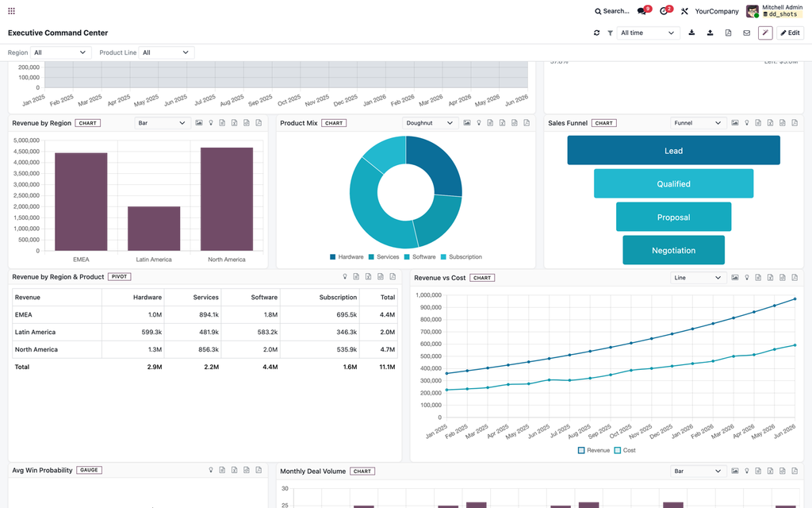Click the Qualified stage in the funnel
This screenshot has height=508, width=812.
(x=673, y=183)
